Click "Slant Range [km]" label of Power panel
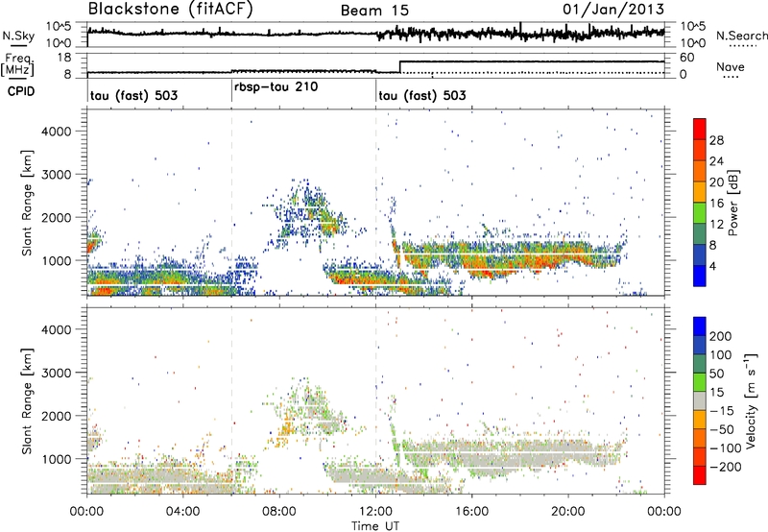The image size is (768, 532). [x=27, y=203]
